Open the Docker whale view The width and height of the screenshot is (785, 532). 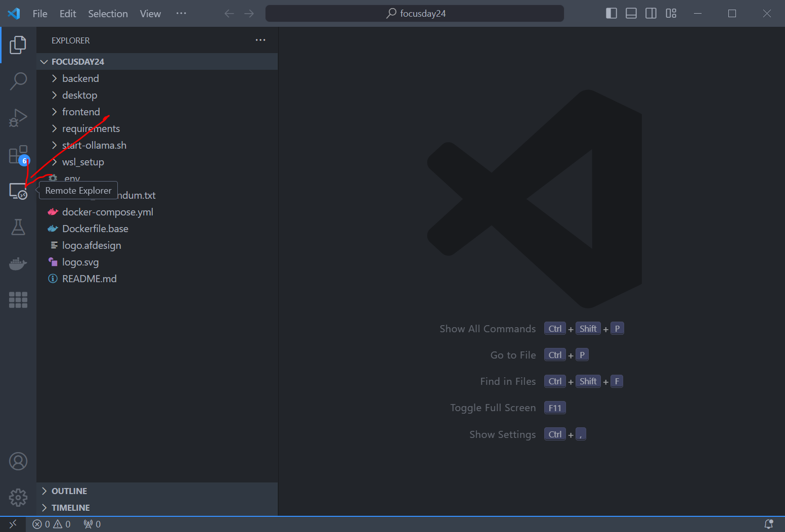click(18, 263)
